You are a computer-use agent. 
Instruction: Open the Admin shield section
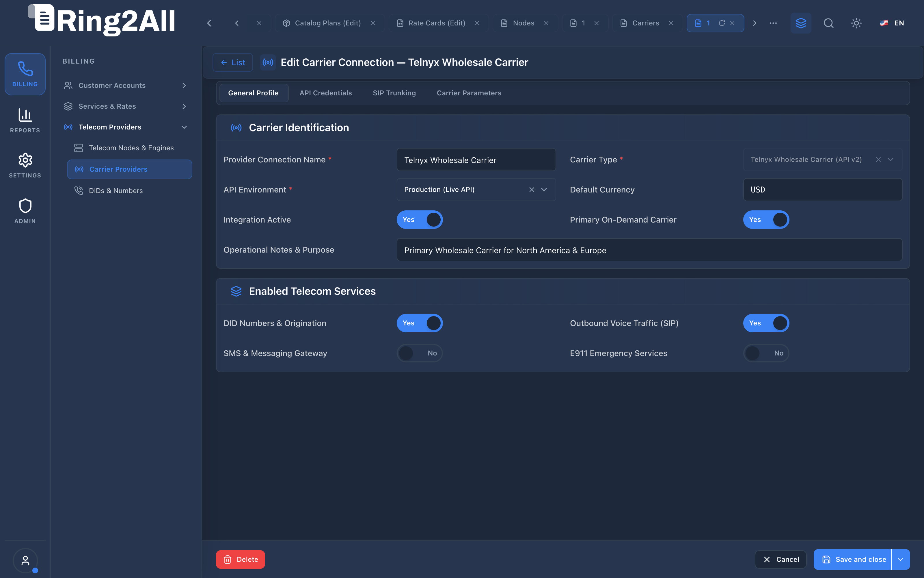click(25, 211)
